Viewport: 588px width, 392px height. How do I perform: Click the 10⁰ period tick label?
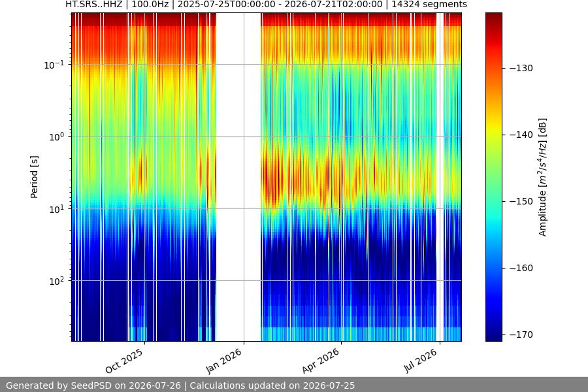pos(57,137)
